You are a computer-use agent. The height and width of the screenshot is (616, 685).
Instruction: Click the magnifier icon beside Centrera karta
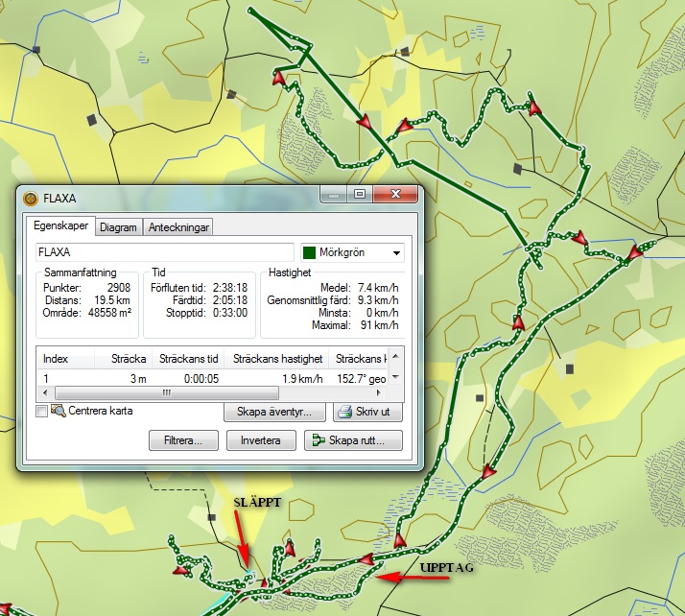(x=58, y=412)
